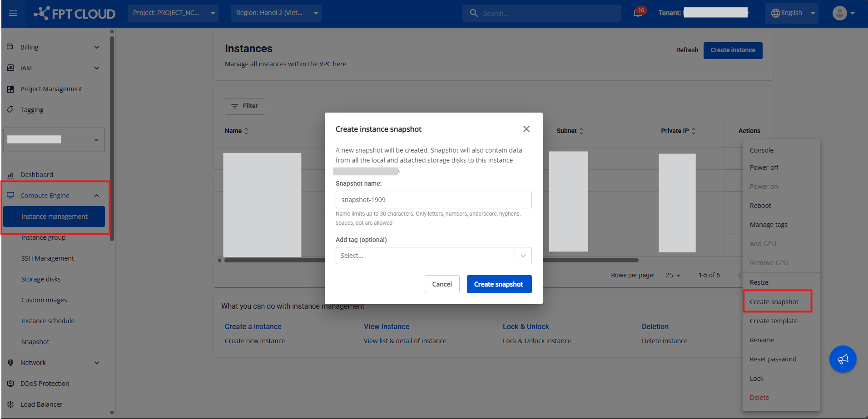Click the megaphone feedback button
Viewport: 868px width, 419px height.
[x=843, y=359]
